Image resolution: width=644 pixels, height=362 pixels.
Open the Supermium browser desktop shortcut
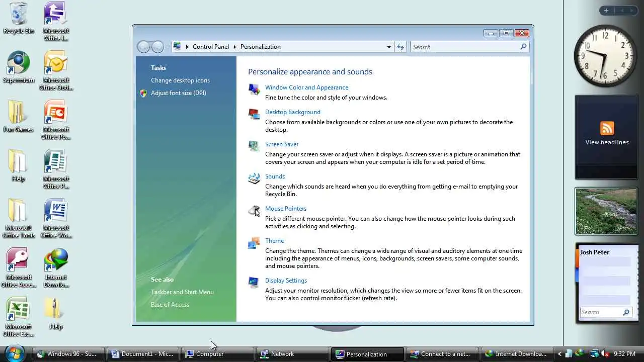(19, 67)
